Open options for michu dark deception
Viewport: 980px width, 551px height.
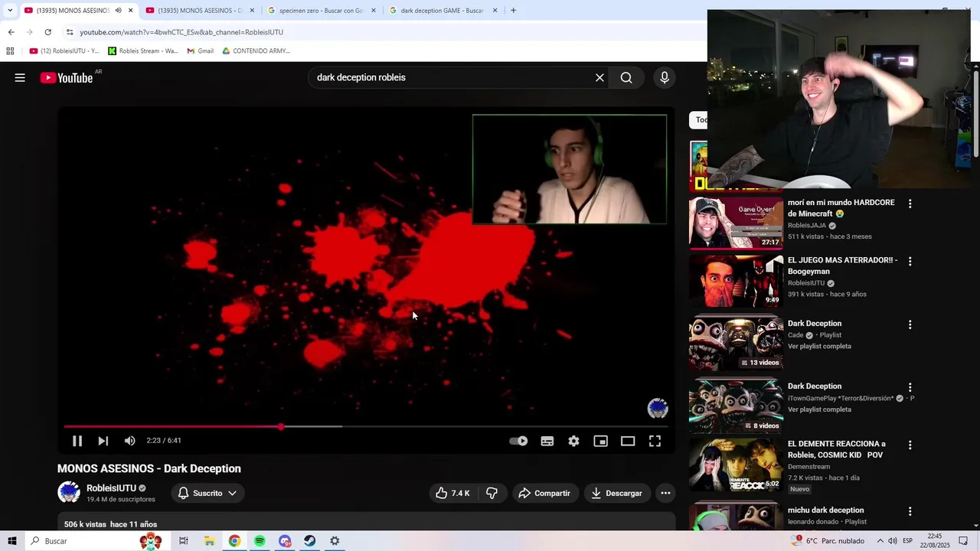(910, 511)
